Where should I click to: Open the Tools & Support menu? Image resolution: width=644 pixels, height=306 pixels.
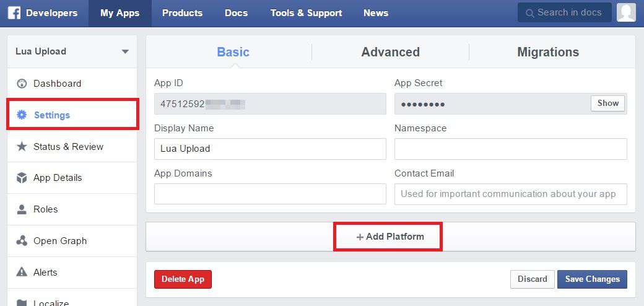point(306,13)
